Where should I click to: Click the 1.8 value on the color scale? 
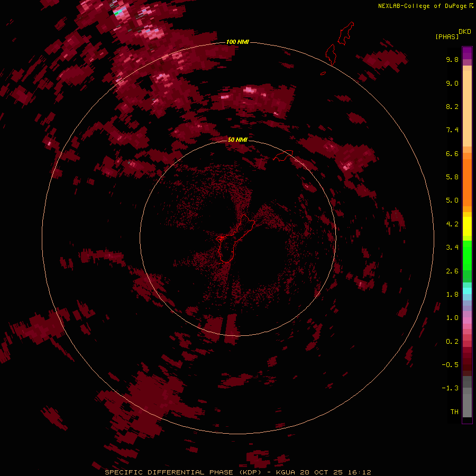(452, 295)
